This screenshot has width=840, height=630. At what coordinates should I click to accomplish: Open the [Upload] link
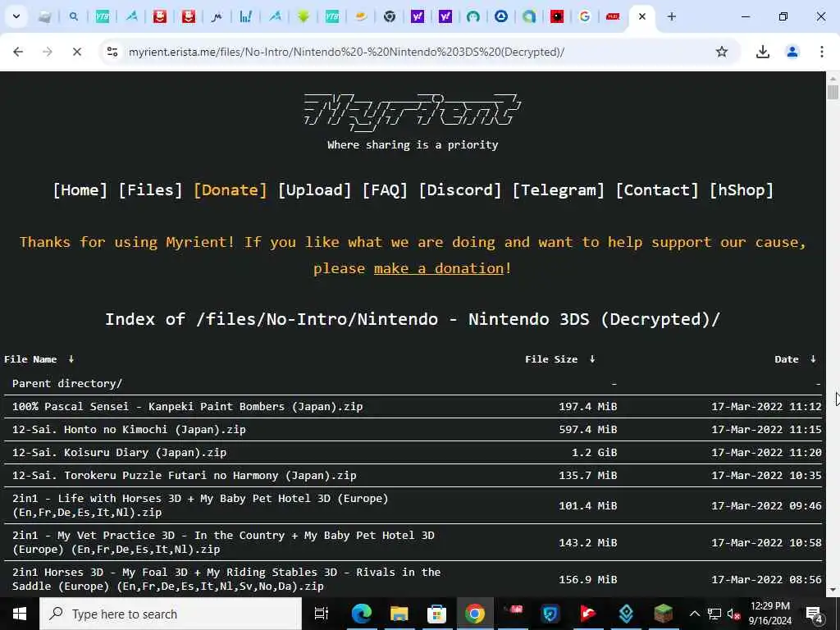pyautogui.click(x=314, y=189)
